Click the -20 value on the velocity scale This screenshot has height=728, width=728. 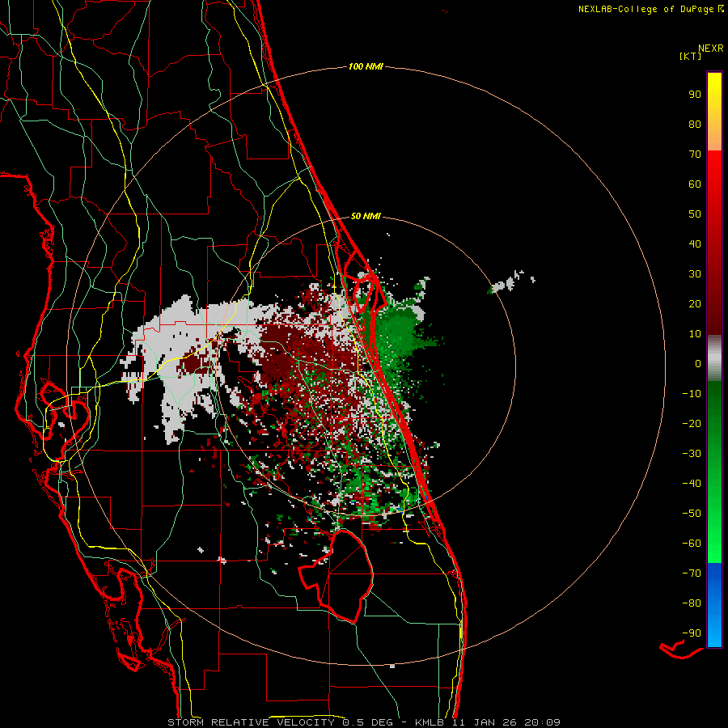[x=692, y=424]
